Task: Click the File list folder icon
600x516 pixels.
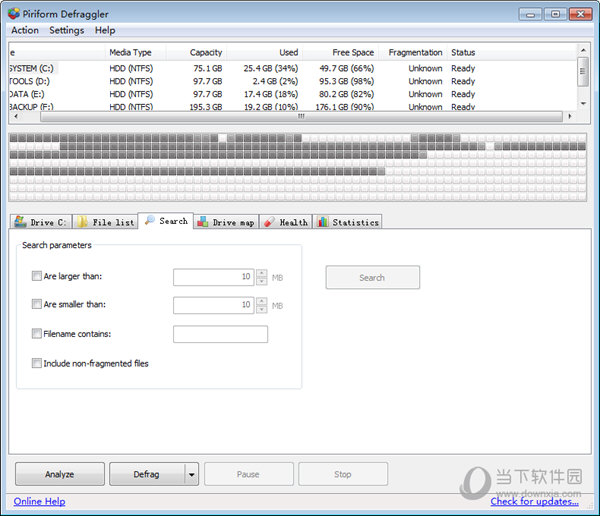Action: point(82,222)
